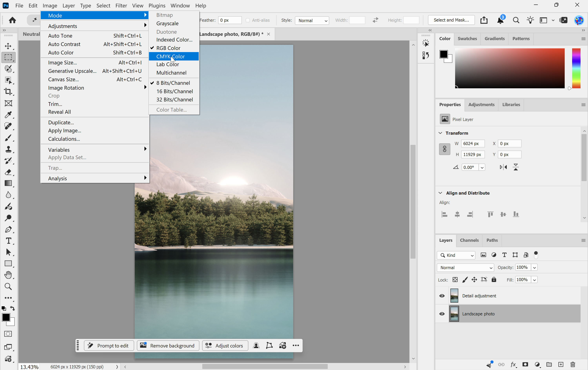Click the Remove background button
Viewport: 588px width, 370px height.
tap(168, 345)
